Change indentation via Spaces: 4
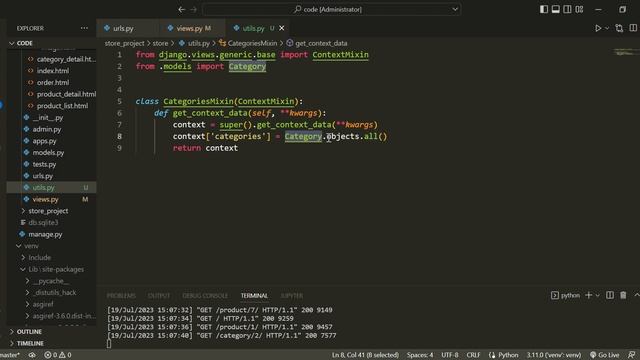Viewport: 640px width, 360px height. click(x=420, y=355)
